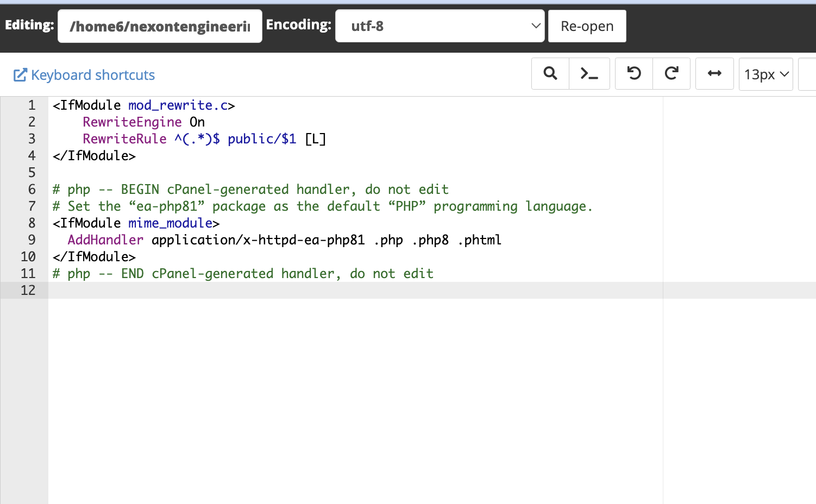
Task: Click the Editing file path field
Action: [x=160, y=26]
